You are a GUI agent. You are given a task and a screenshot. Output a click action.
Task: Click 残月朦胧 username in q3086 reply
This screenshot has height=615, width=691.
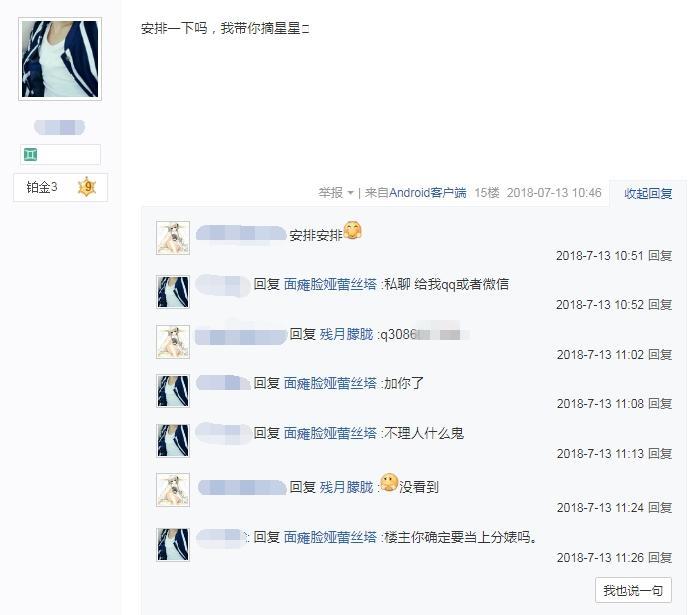(346, 334)
